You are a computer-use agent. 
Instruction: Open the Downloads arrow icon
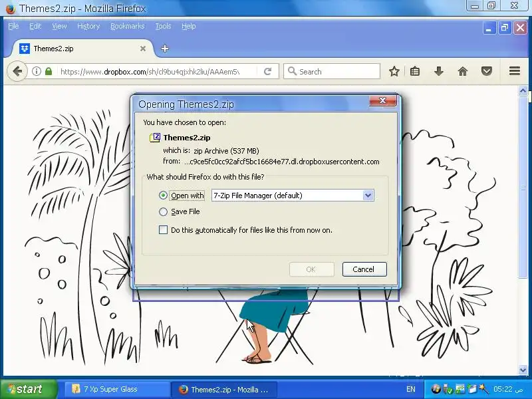[x=439, y=71]
